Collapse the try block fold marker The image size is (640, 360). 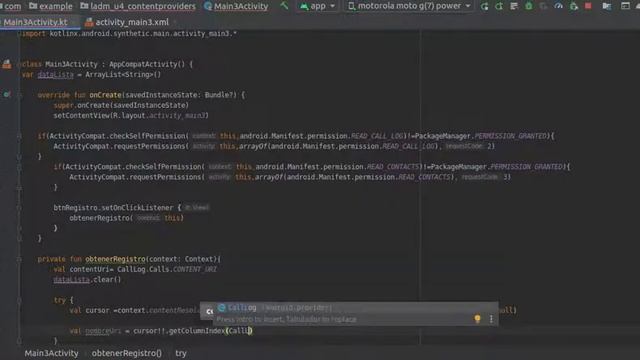point(19,300)
